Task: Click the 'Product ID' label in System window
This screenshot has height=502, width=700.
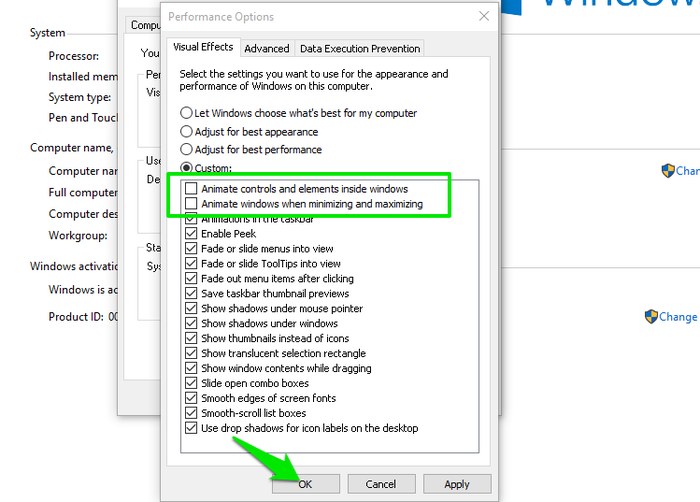Action: coord(76,317)
